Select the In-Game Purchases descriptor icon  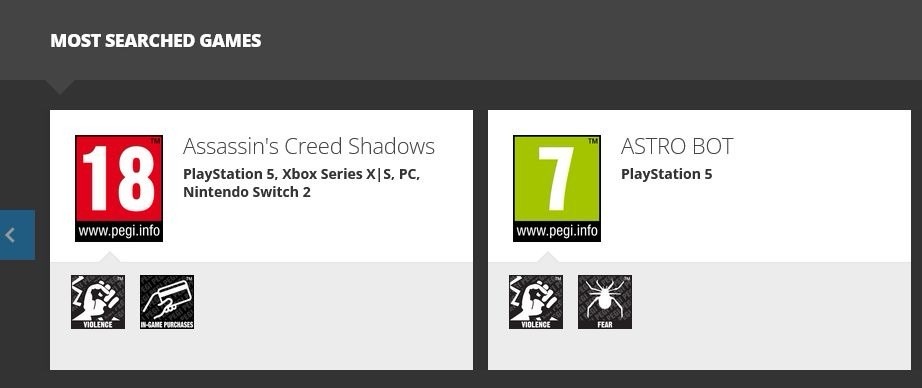[167, 302]
